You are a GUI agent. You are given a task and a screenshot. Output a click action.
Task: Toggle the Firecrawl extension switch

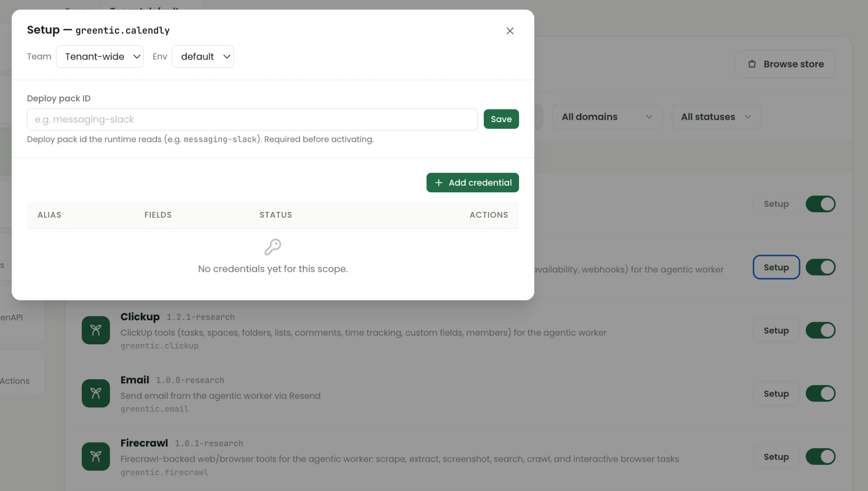[821, 457]
